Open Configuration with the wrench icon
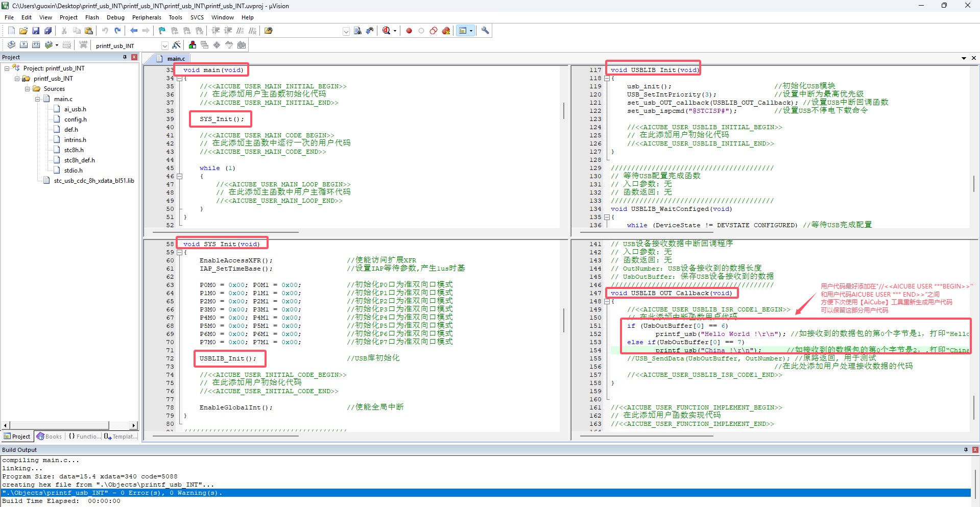 pos(485,31)
